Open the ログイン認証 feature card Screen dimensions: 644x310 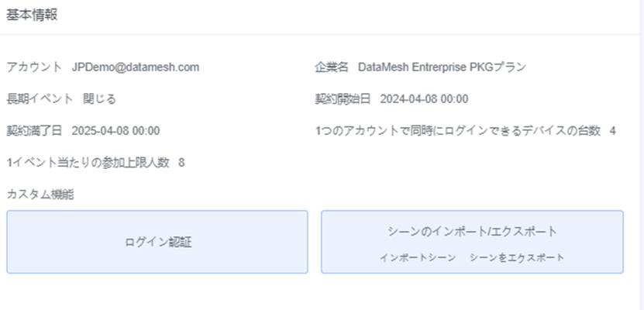point(157,242)
